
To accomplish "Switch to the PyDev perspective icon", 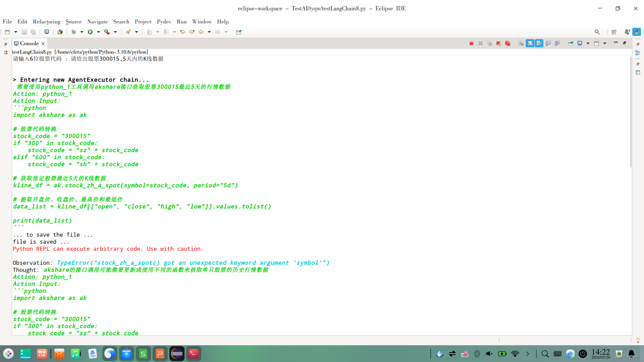I will (x=636, y=32).
